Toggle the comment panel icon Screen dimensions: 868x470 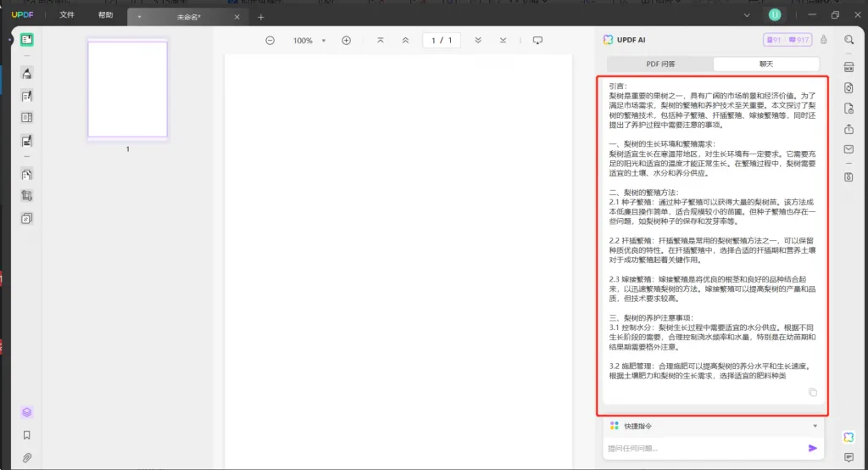(849, 457)
